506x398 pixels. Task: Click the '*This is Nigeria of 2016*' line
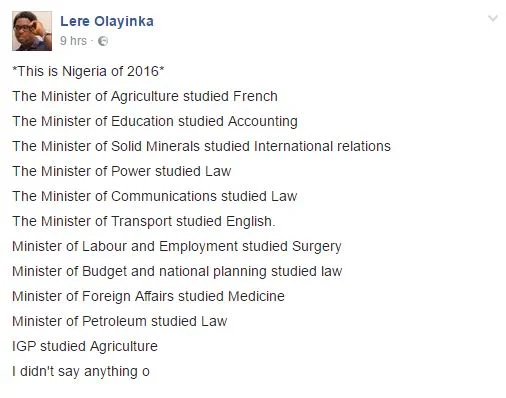88,71
